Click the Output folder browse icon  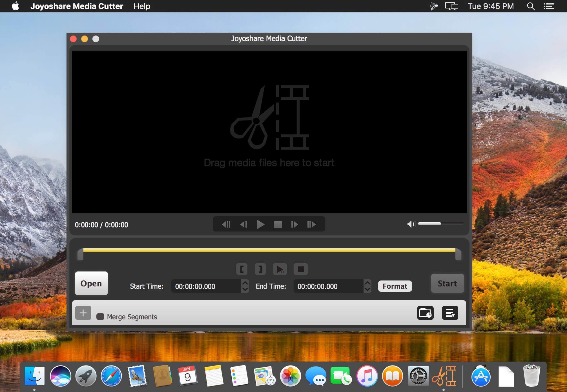tap(425, 313)
